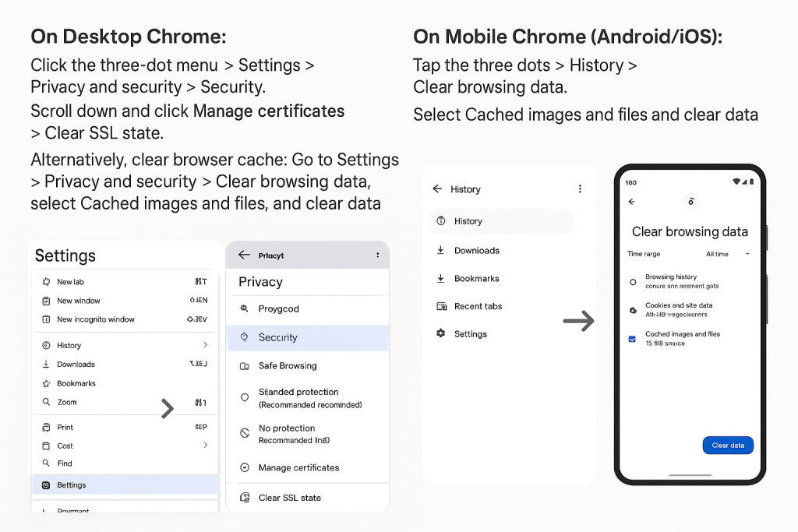Open Seccirity item in Privacy list
Viewport: 798px width, 532px height.
point(308,338)
